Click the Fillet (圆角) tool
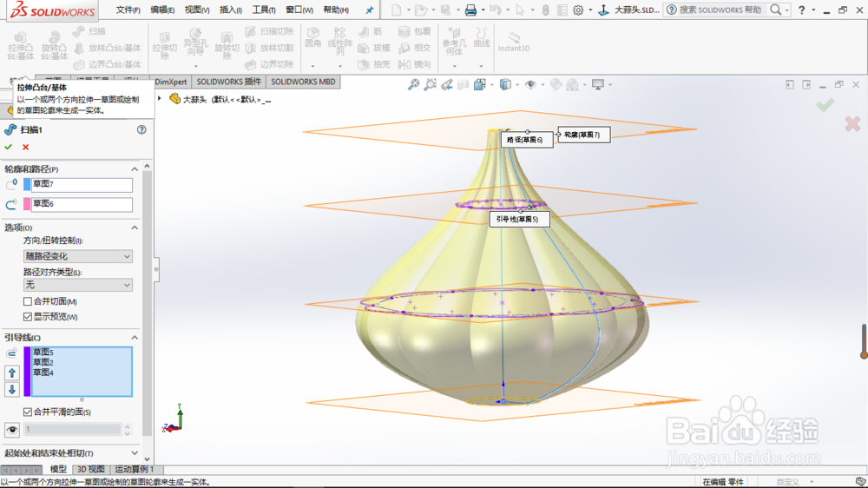868x488 pixels. click(x=312, y=37)
